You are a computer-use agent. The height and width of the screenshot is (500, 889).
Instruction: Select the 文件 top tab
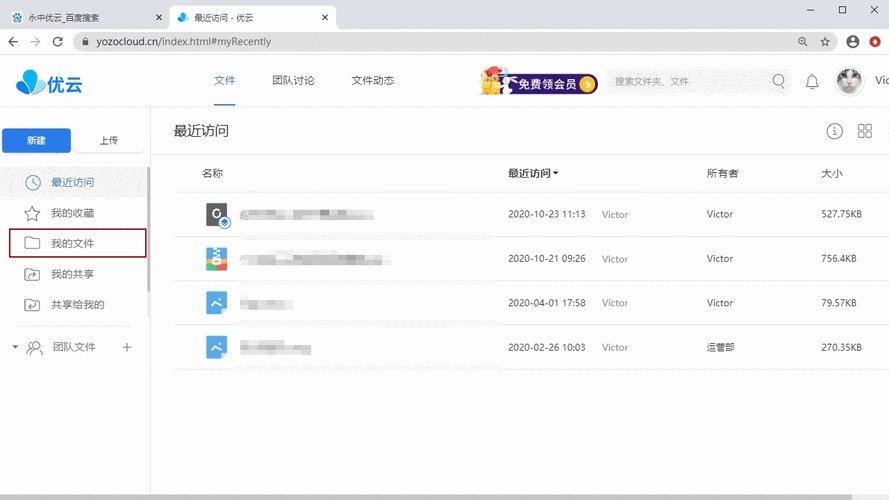(x=225, y=80)
